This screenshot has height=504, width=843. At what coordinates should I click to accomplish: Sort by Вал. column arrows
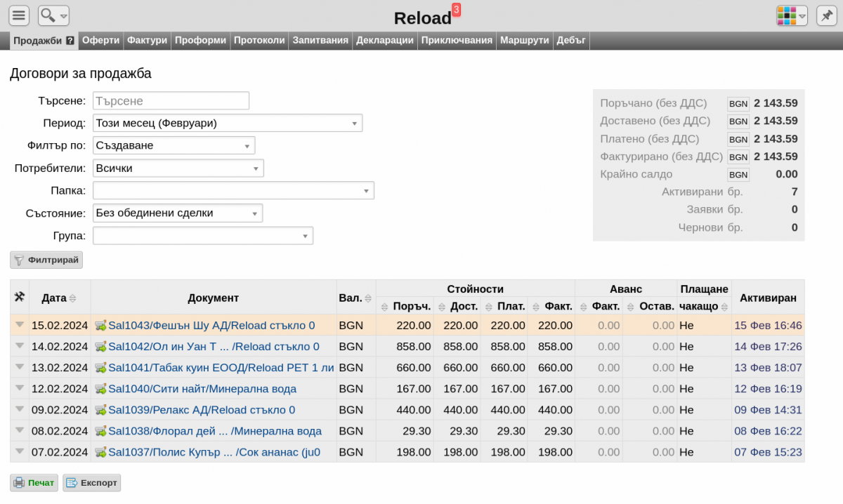[368, 298]
